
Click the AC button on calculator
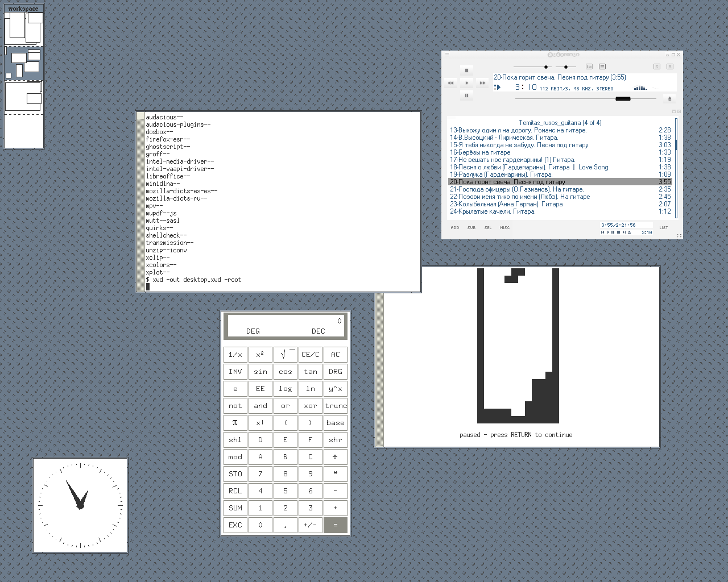[336, 355]
